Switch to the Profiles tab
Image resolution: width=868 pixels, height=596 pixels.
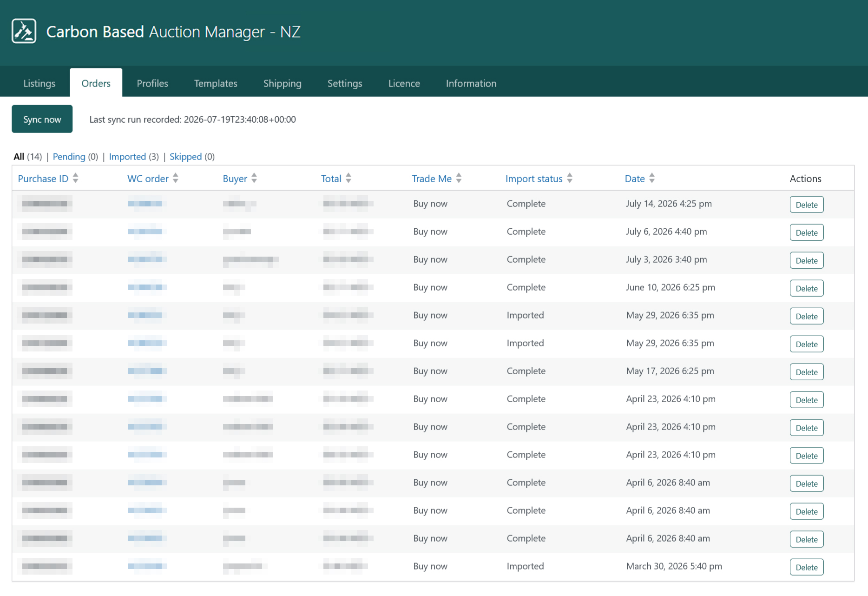coord(152,83)
